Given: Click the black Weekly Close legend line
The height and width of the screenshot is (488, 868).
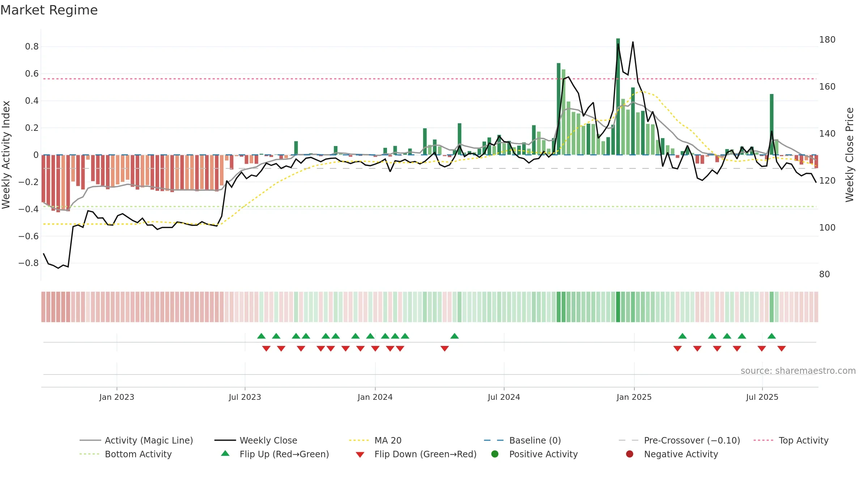Looking at the screenshot, I should click(225, 440).
